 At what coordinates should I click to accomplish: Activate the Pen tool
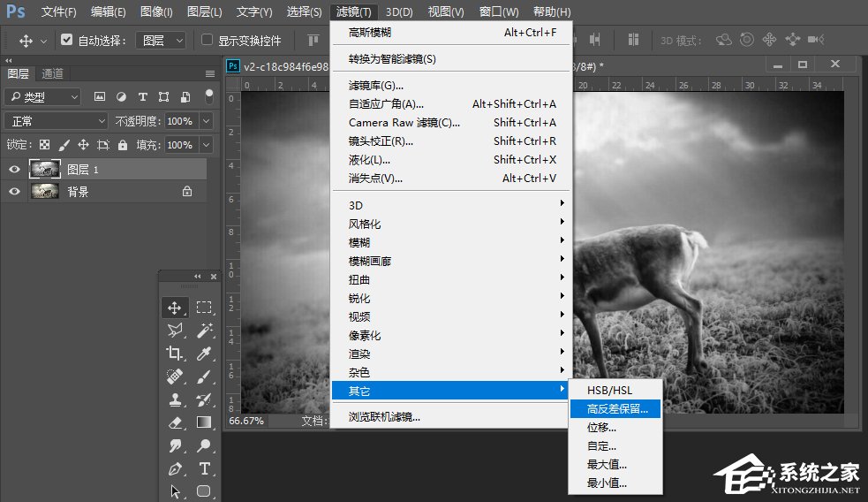tap(175, 468)
